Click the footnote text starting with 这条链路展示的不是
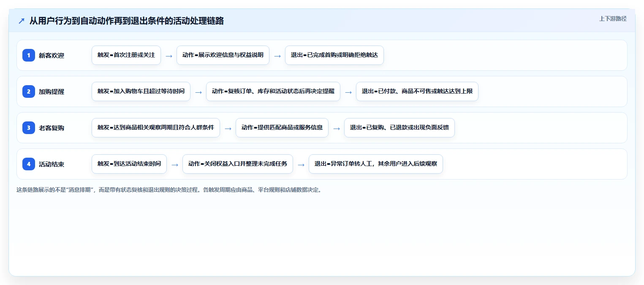 click(x=169, y=190)
